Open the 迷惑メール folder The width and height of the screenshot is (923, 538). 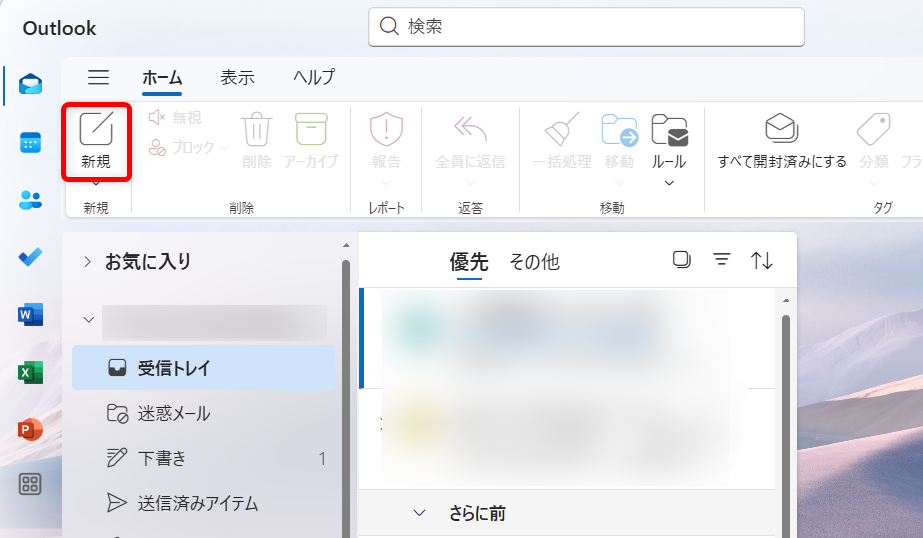pyautogui.click(x=204, y=413)
